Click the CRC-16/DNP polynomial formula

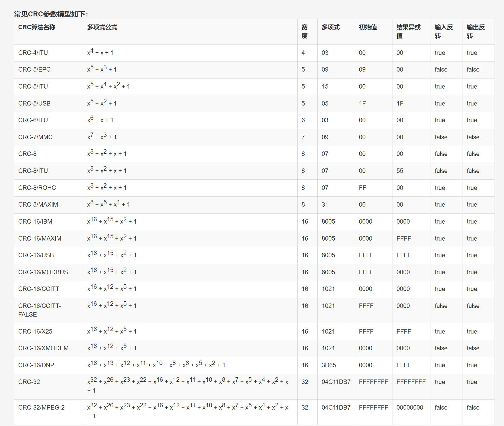tap(156, 364)
